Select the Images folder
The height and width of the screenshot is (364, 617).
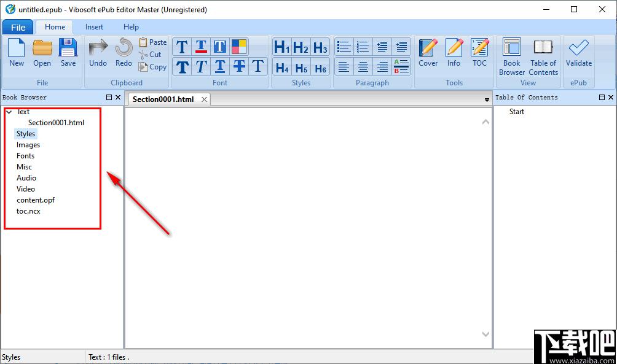pos(28,145)
